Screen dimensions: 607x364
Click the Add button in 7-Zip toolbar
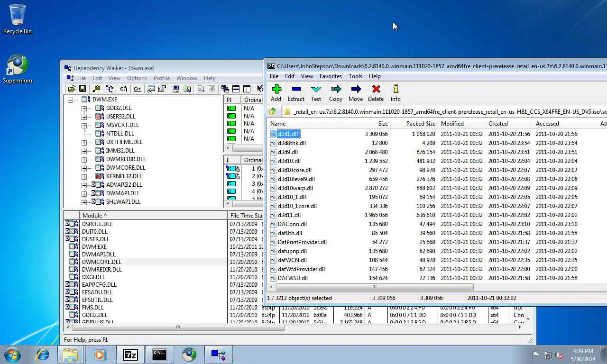tap(276, 93)
